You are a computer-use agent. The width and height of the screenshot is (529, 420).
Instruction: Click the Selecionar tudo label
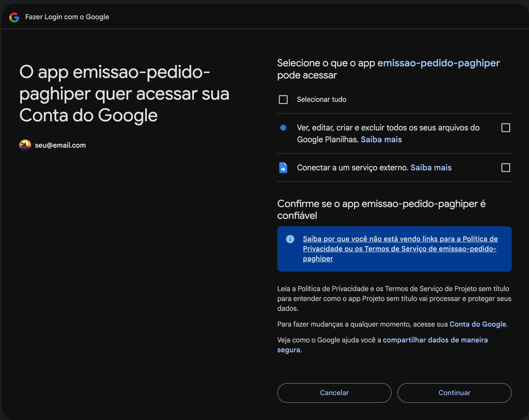[321, 100]
